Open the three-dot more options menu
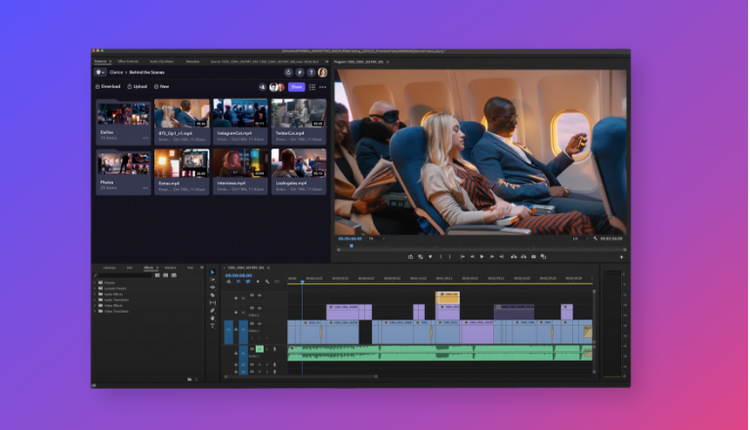750x430 pixels. tap(323, 87)
